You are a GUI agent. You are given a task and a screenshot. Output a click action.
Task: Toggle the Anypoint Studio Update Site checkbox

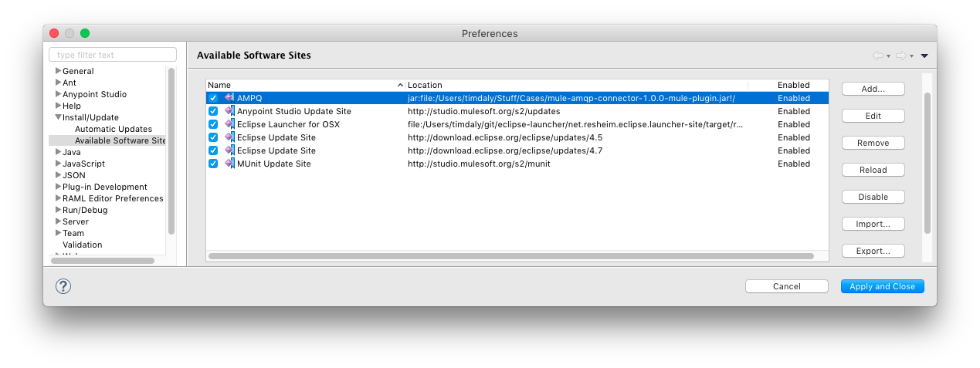coord(213,111)
